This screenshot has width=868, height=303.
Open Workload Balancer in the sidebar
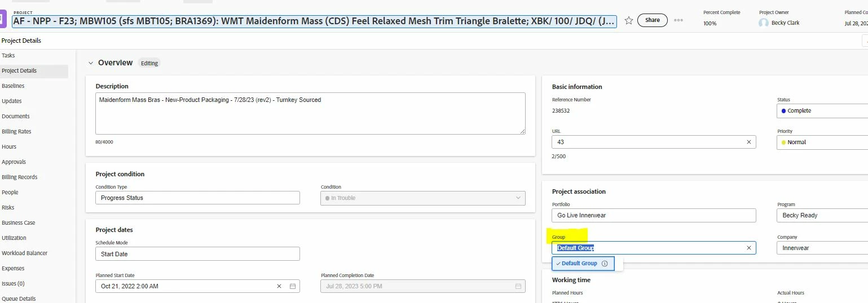tap(25, 253)
